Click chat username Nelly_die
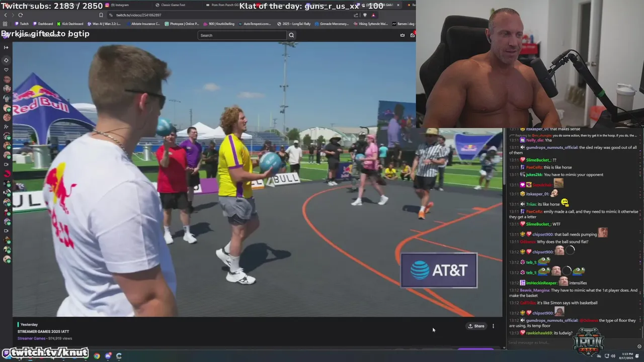The image size is (644, 362). point(535,140)
